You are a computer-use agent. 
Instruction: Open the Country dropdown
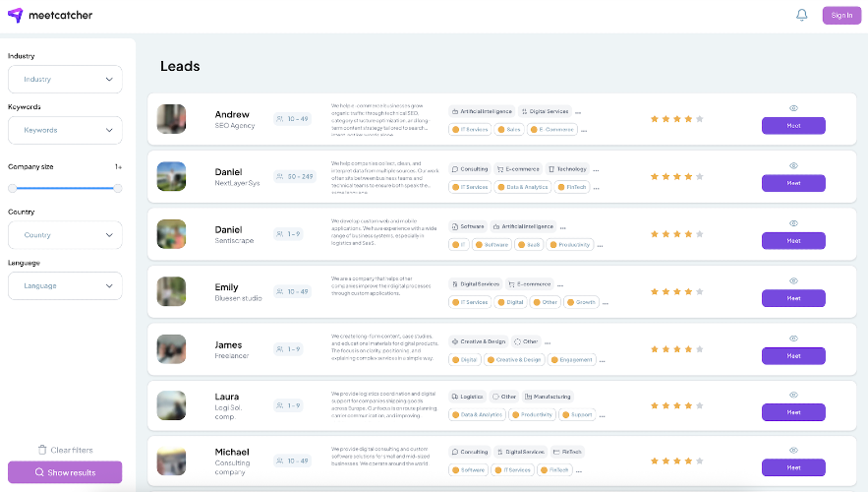click(x=65, y=235)
